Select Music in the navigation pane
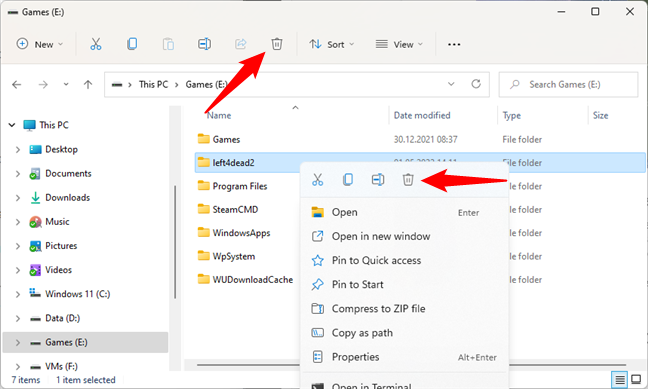 point(57,222)
